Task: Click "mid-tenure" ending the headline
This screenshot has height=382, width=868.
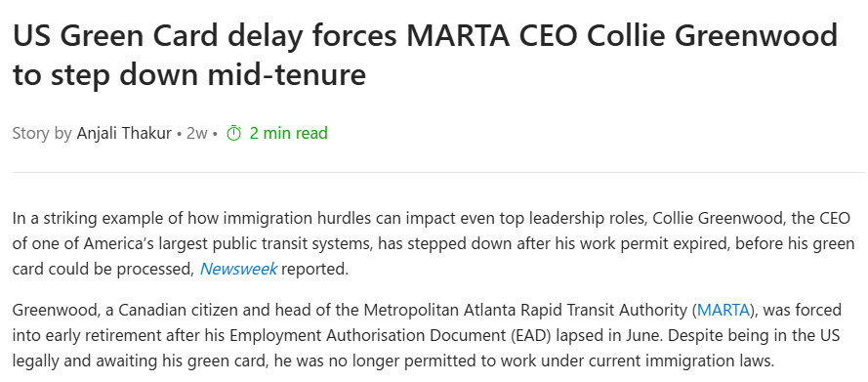Action: click(287, 74)
